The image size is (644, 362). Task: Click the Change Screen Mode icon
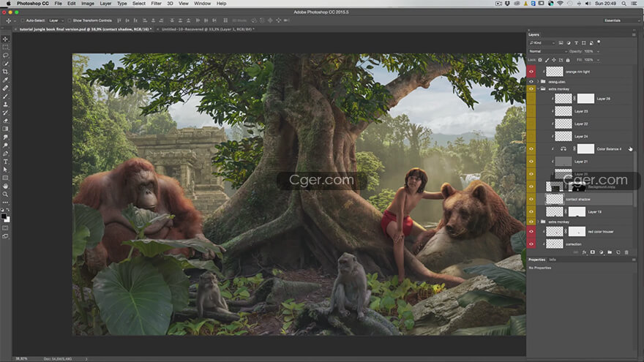pyautogui.click(x=5, y=236)
